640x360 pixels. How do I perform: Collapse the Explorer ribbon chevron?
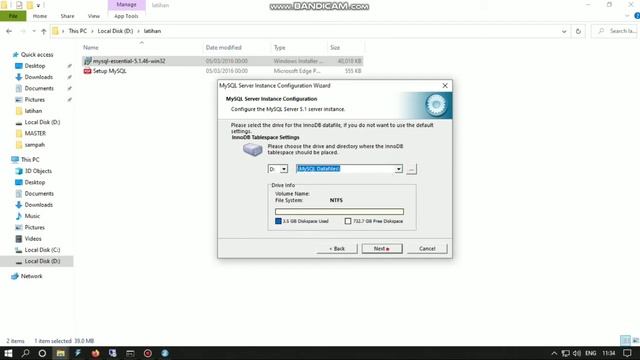point(627,16)
